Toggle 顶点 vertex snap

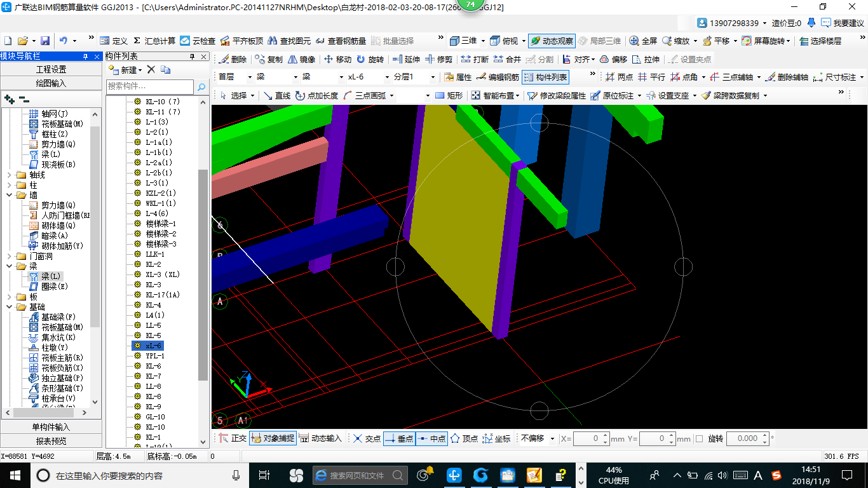464,438
